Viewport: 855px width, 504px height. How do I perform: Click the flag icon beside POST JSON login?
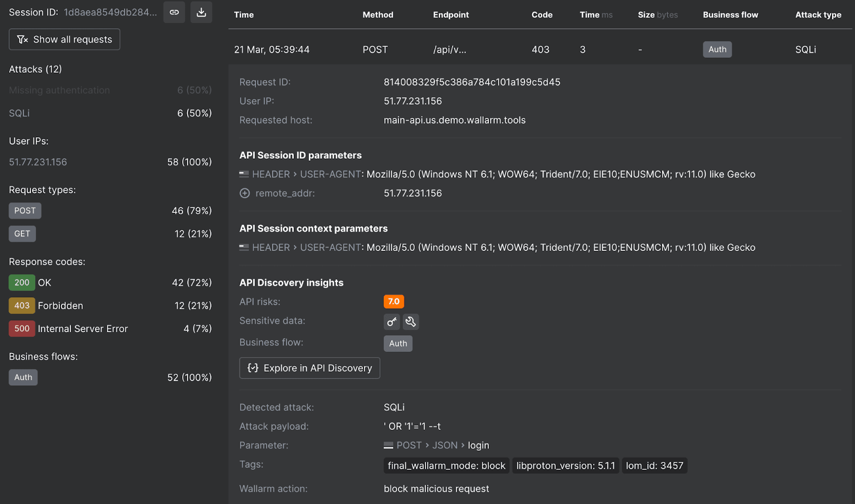tap(388, 445)
